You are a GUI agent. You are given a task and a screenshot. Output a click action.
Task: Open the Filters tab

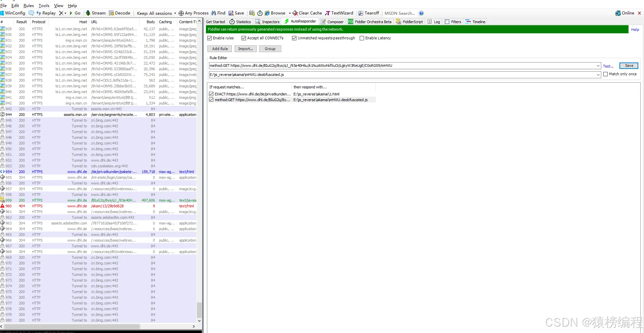(x=453, y=22)
